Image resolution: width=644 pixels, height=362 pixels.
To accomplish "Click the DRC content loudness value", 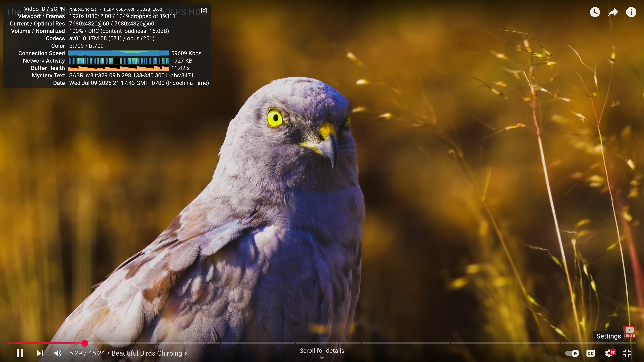I will tap(128, 31).
